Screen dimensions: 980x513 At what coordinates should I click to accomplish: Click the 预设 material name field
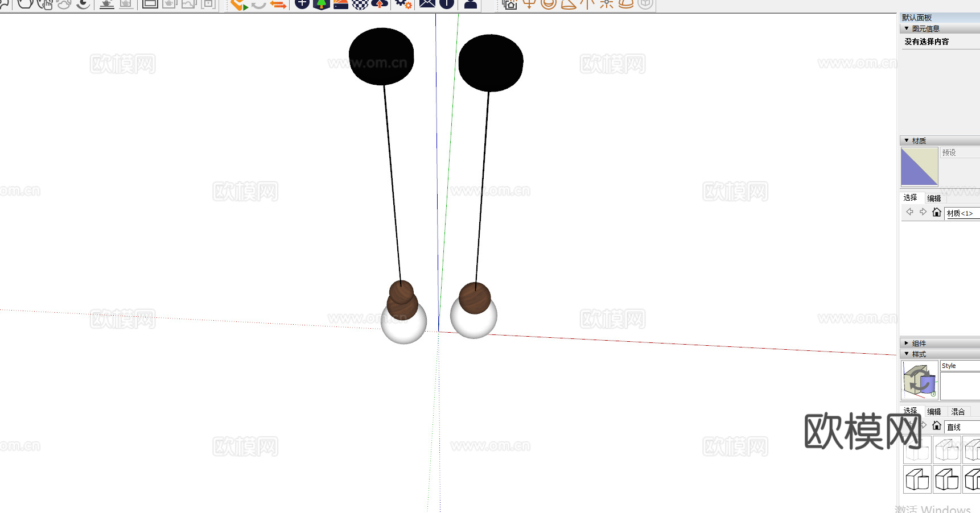(960, 152)
